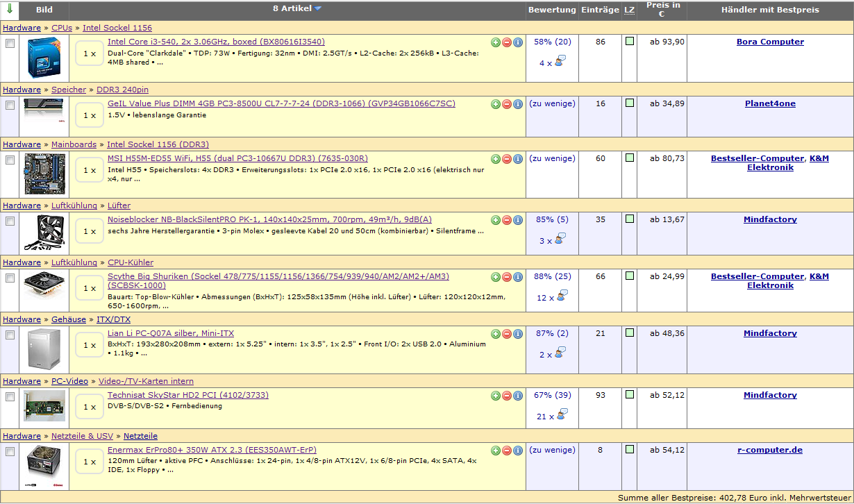This screenshot has width=854, height=504.
Task: Open r-computer.de shop link
Action: pyautogui.click(x=770, y=450)
